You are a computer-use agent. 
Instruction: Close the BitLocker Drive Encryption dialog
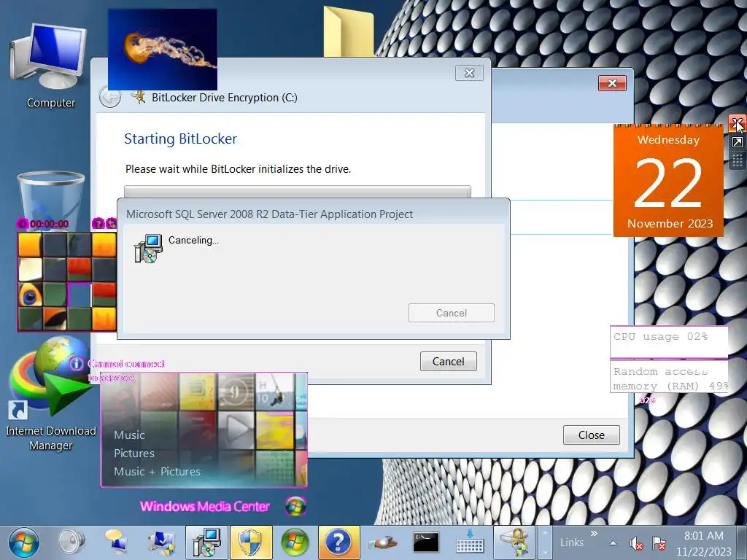469,73
